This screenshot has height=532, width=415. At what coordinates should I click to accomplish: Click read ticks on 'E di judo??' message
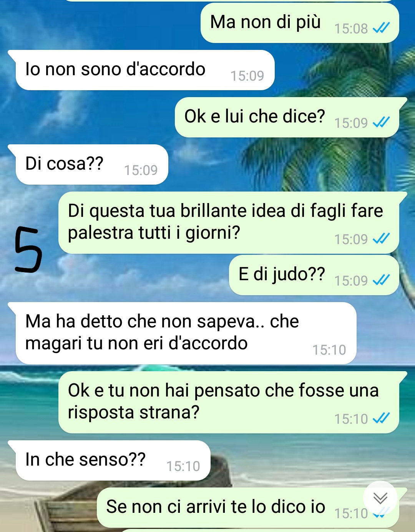381,280
